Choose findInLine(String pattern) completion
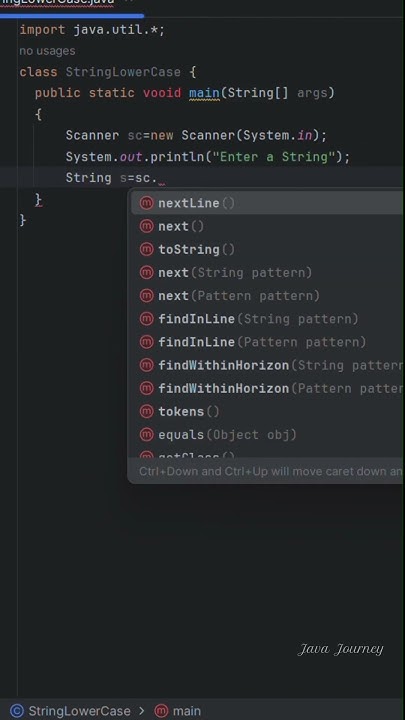 coord(267,319)
